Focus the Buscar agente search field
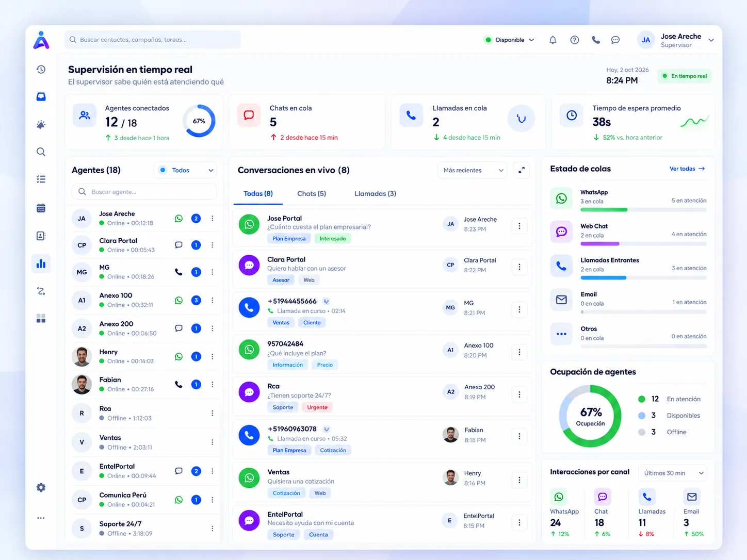 [144, 192]
